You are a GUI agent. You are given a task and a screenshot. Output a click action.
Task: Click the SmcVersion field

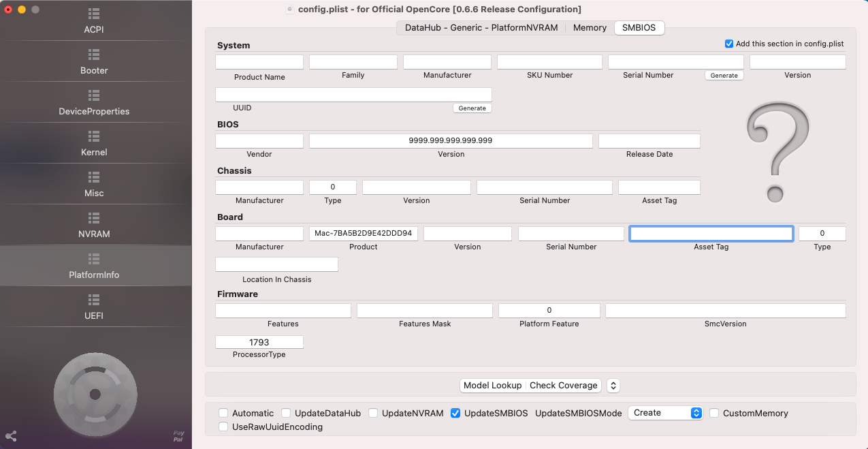(x=726, y=311)
